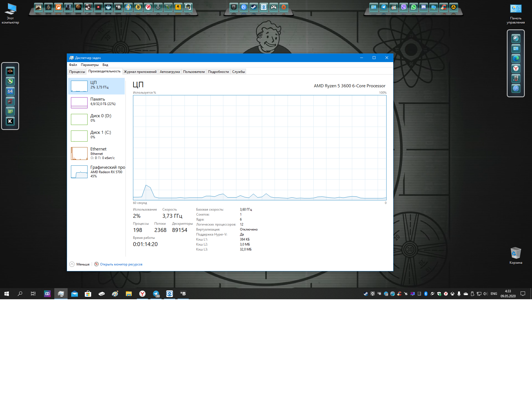Launch the Vault Boy Fallout shortcut in the dock
Image resolution: width=532 pixels, height=399 pixels.
(x=128, y=7)
